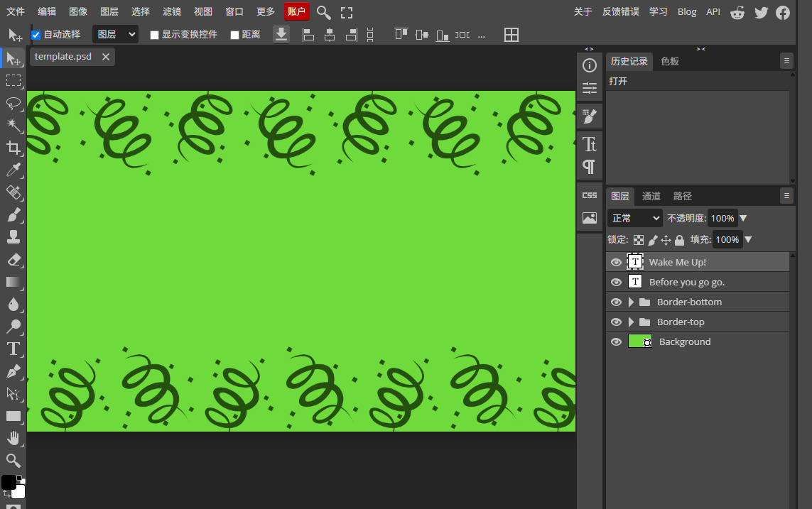Select the Zoom tool in toolbar
Viewport: 812px width, 509px height.
pos(13,461)
